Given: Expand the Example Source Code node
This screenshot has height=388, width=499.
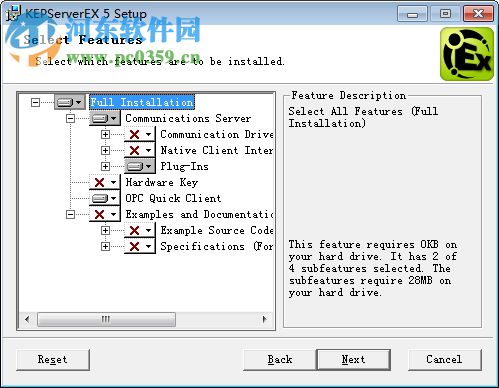Looking at the screenshot, I should [x=105, y=230].
